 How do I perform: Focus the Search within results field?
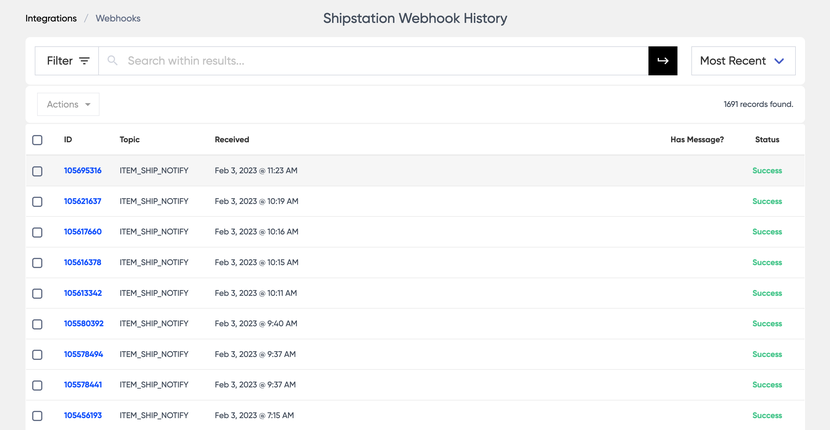coord(373,61)
